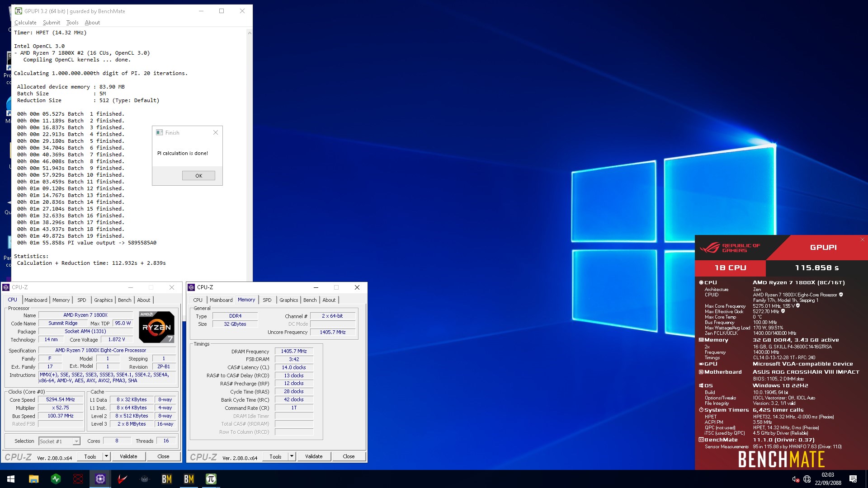The height and width of the screenshot is (488, 868).
Task: Click the 115.858 s score in BenchMate panel
Action: (817, 268)
